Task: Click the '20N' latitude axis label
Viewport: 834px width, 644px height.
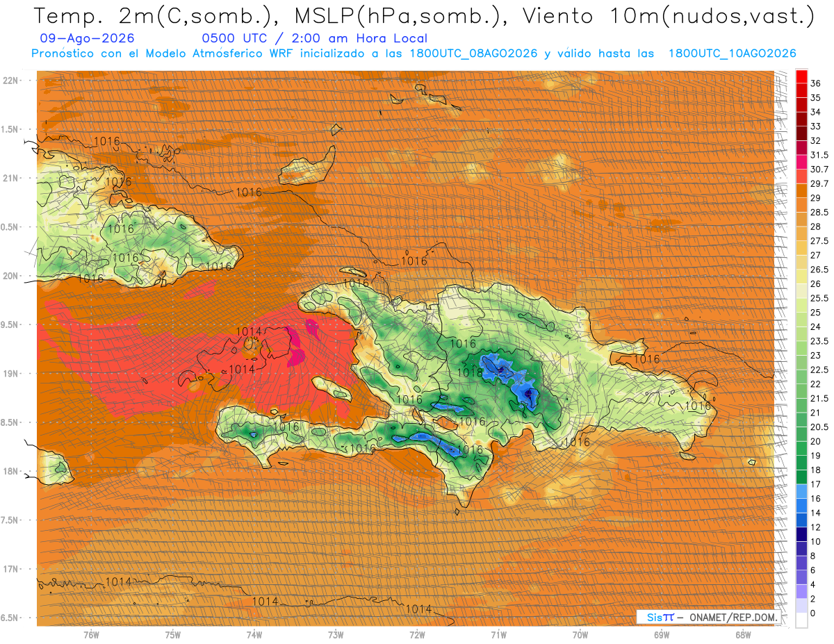Action: pos(11,276)
